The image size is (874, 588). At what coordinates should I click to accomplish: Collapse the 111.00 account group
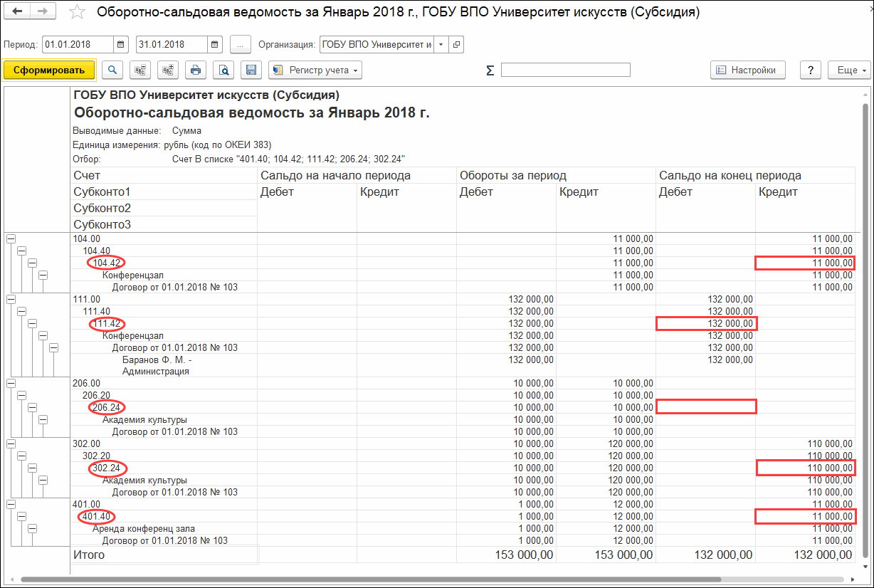(11, 300)
